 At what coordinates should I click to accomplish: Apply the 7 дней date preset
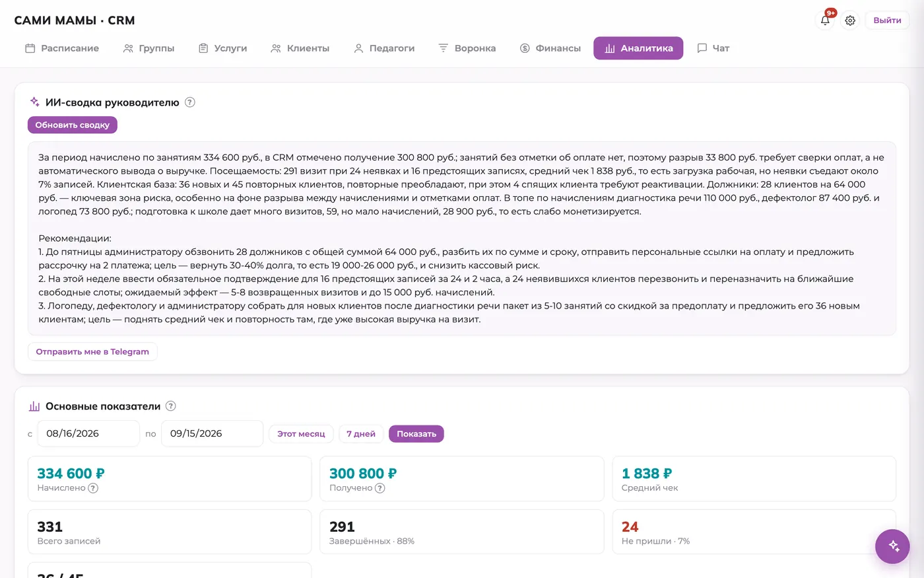[x=361, y=434]
